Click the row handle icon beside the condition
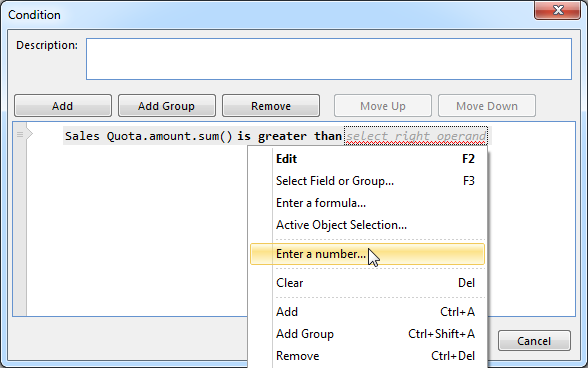Viewport: 588px width, 368px height. tap(20, 134)
